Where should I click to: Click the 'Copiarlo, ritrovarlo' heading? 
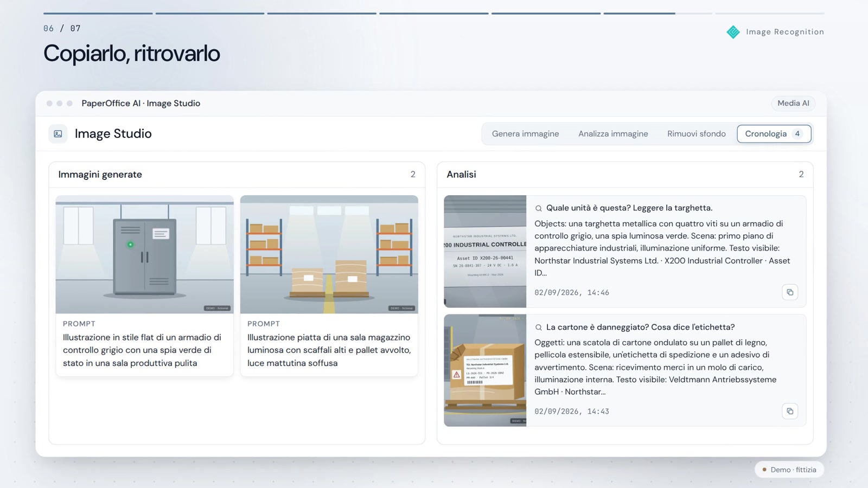[x=132, y=54]
